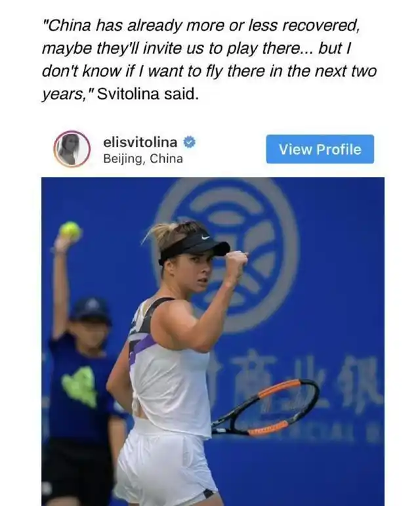Image resolution: width=420 pixels, height=506 pixels.
Task: Click the italic quote beginning "China has already"
Action: (x=209, y=59)
